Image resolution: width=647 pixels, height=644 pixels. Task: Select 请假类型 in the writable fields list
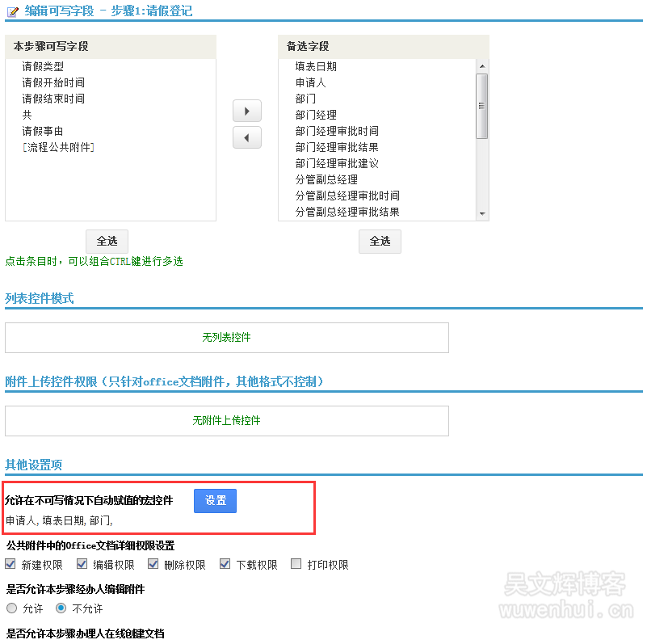[x=43, y=67]
